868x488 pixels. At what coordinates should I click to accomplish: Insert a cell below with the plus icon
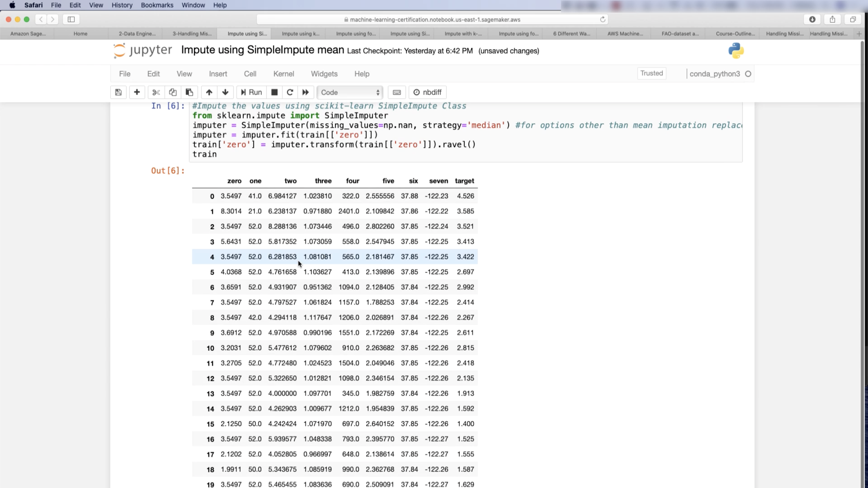(137, 92)
